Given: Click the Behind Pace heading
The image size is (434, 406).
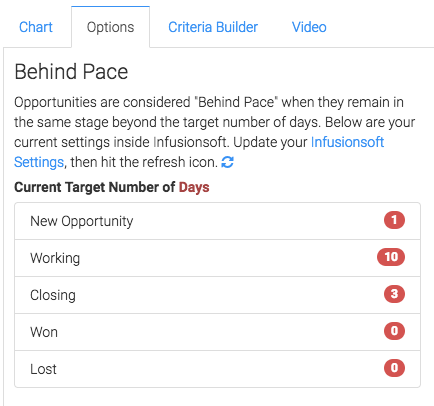Looking at the screenshot, I should click(x=71, y=72).
